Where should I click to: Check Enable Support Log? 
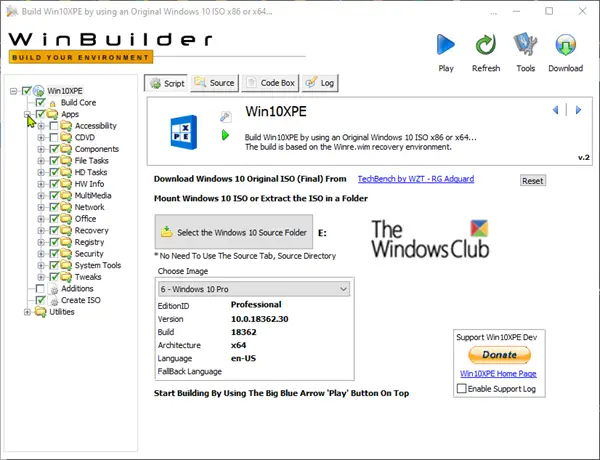(x=462, y=388)
